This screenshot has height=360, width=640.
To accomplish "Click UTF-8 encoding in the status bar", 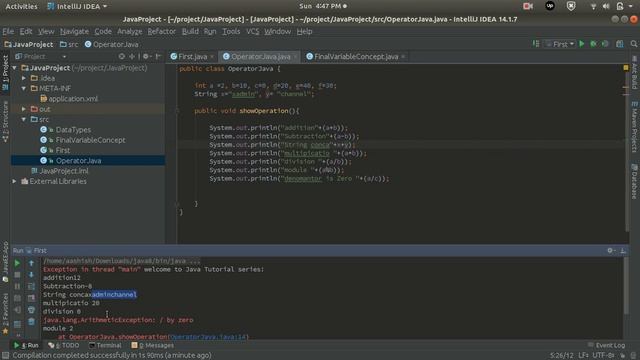I will [603, 356].
